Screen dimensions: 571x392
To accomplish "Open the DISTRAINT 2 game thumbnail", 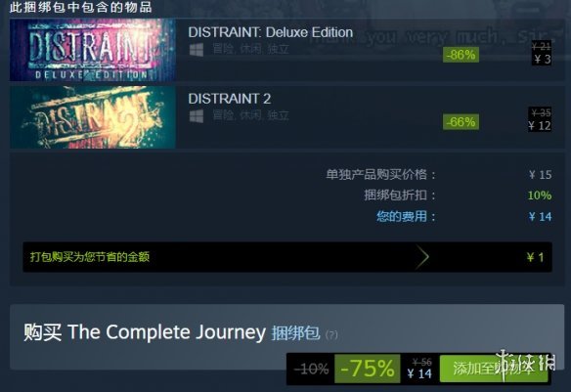I will point(93,117).
